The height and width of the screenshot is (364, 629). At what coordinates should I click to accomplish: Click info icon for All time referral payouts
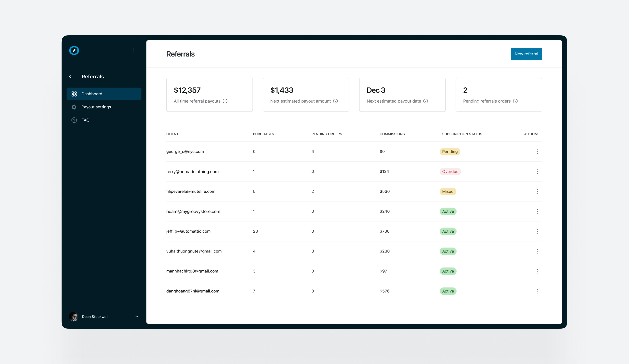pyautogui.click(x=225, y=101)
